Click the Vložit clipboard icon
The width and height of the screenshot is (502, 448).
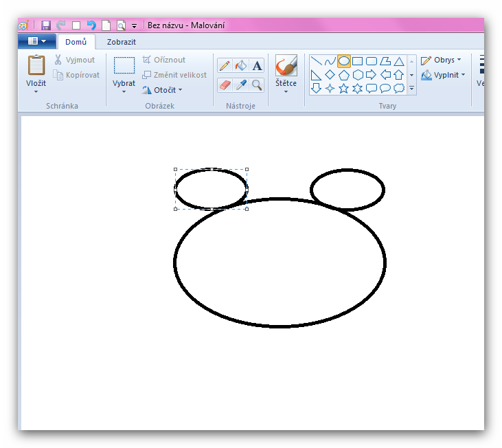(36, 65)
